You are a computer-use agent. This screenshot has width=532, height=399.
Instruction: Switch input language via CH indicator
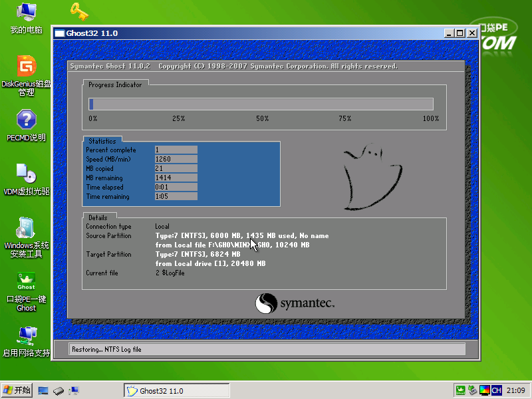(496, 390)
